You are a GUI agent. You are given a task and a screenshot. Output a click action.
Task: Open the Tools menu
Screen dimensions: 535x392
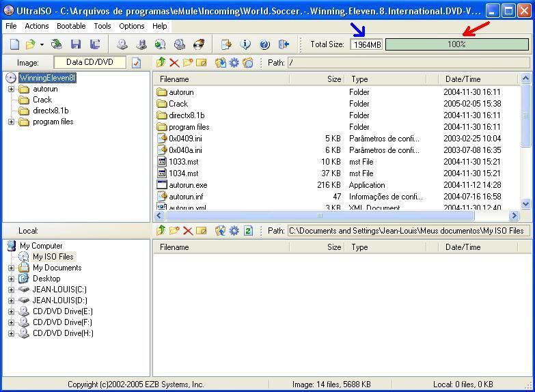(x=102, y=26)
